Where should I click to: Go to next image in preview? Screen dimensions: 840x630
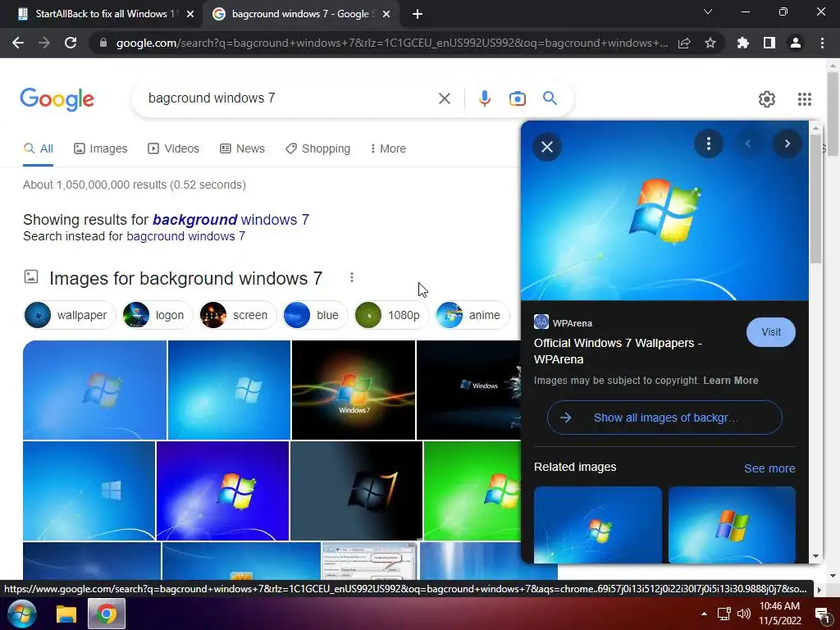tap(787, 144)
